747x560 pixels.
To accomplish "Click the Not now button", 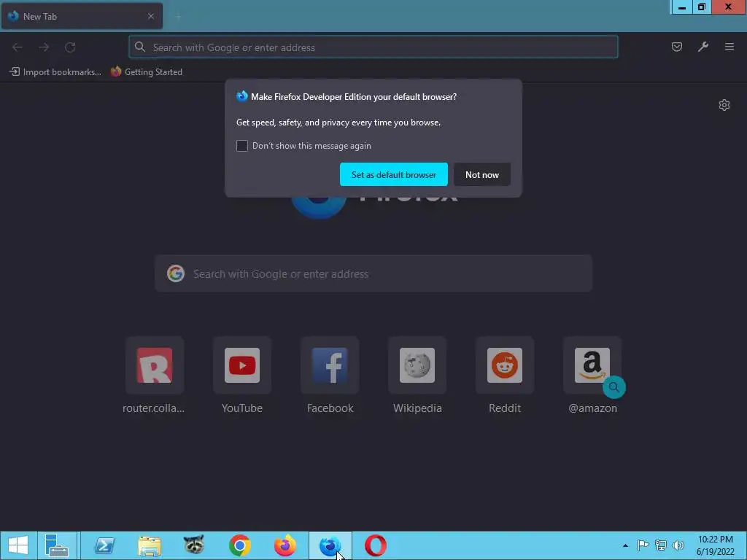I will (x=482, y=174).
